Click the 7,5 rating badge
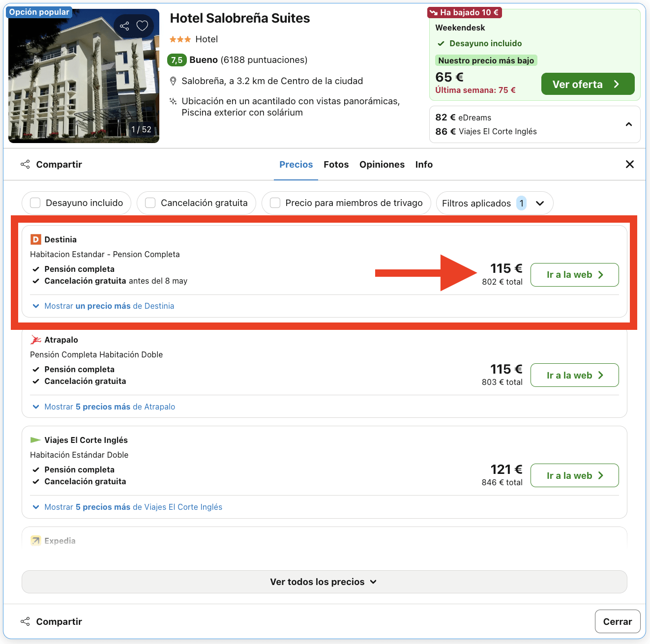Image resolution: width=650 pixels, height=644 pixels. (x=177, y=60)
